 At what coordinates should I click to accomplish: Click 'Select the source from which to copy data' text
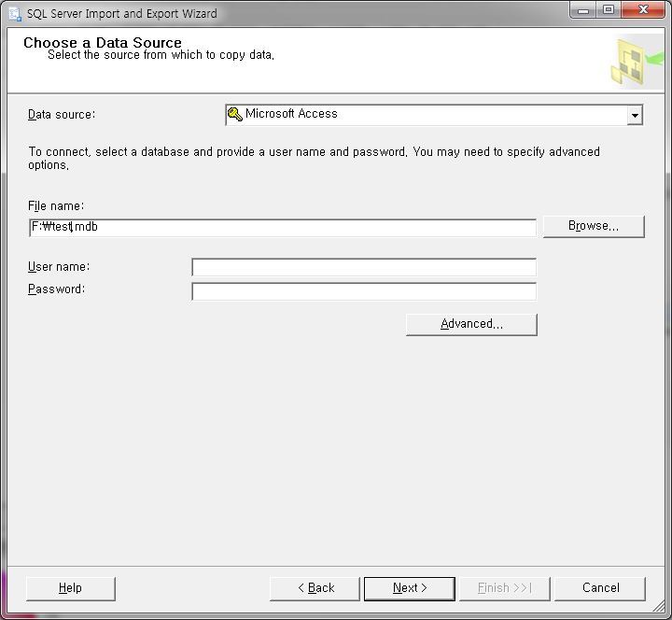coord(161,55)
